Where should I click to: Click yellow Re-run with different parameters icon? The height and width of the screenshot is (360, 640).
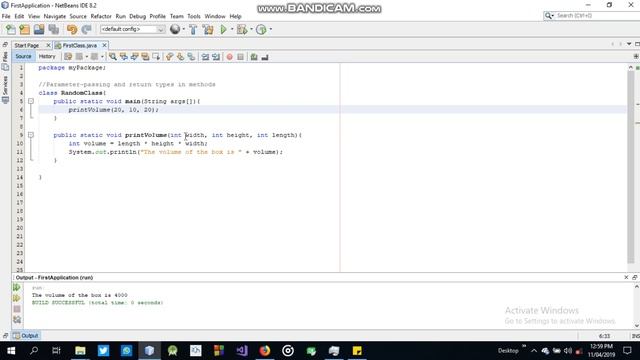[x=17, y=298]
